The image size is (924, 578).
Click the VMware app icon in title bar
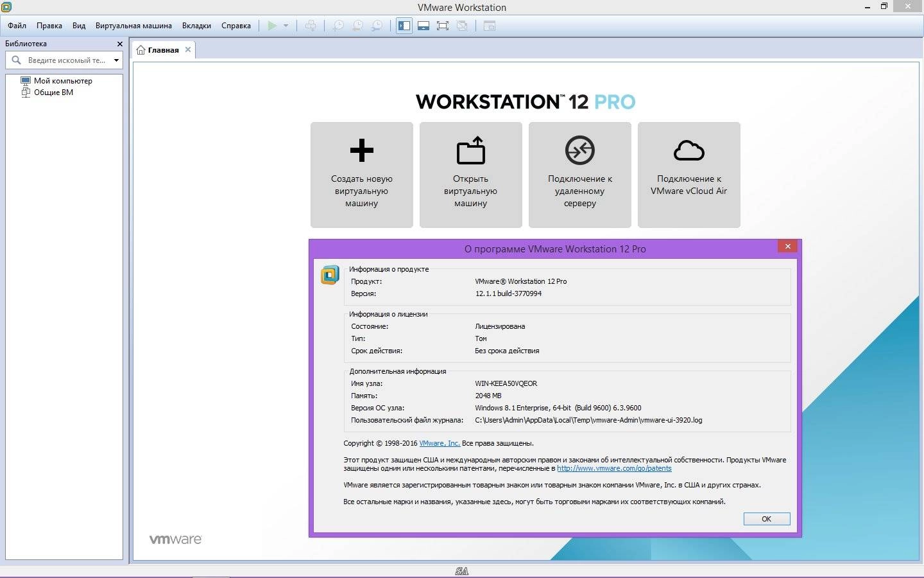coord(6,7)
